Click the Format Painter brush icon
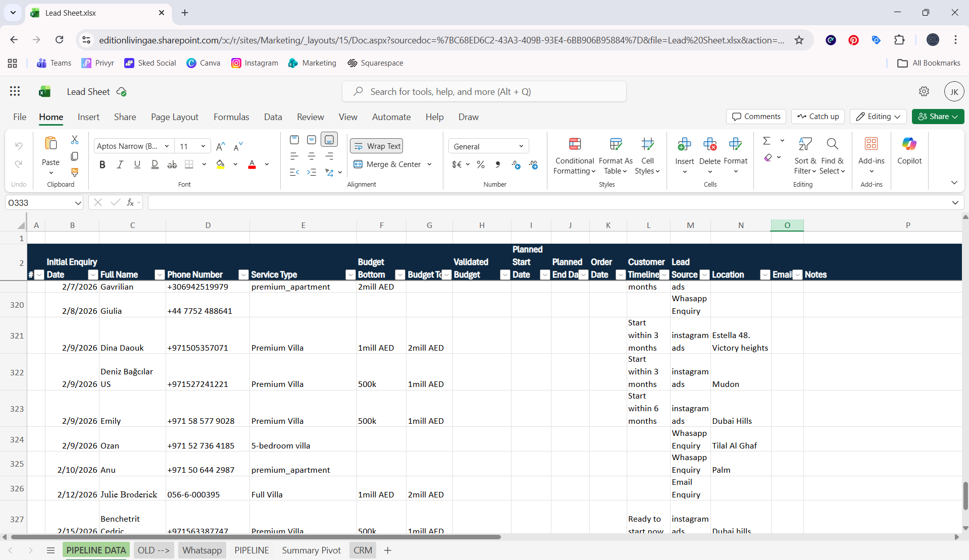 [x=75, y=173]
